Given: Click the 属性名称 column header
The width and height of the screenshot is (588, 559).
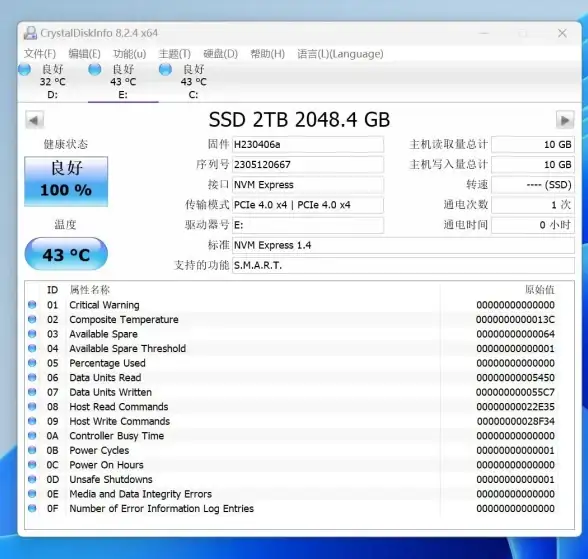Looking at the screenshot, I should (90, 290).
